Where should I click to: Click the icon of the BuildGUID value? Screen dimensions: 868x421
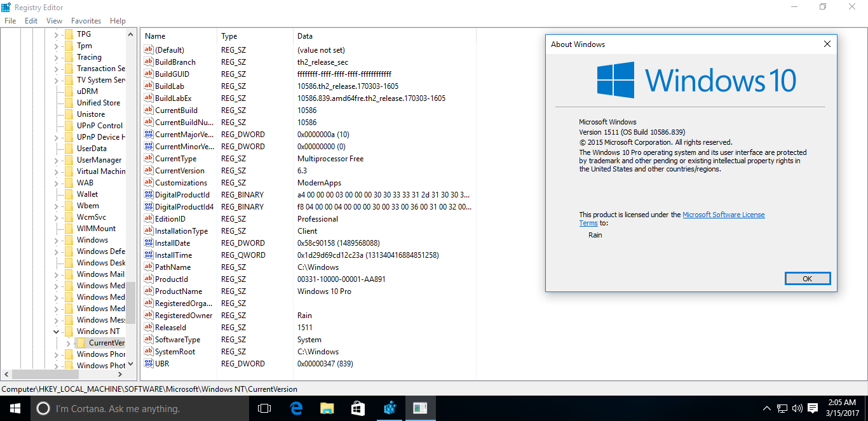coord(149,74)
